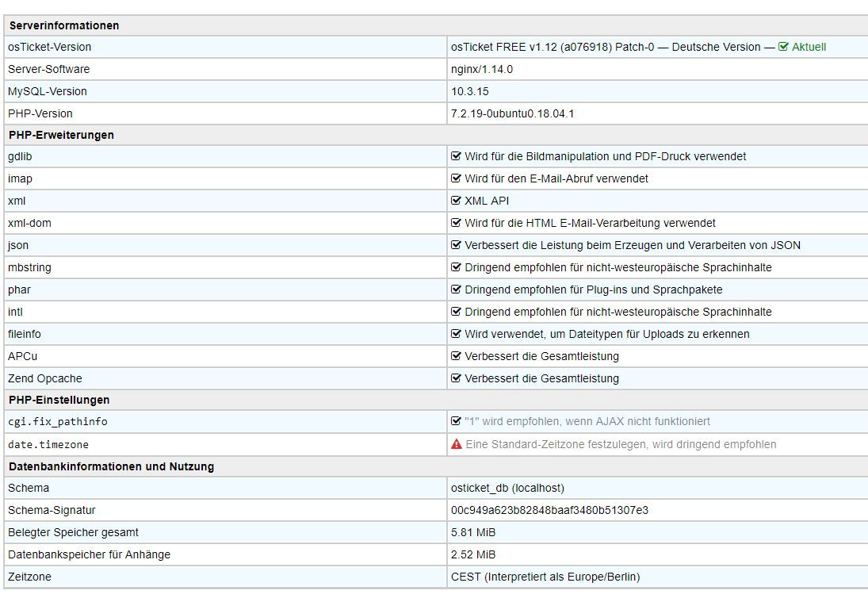Click the PHP-Version label
Viewport: 868px width, 602px height.
pyautogui.click(x=40, y=113)
